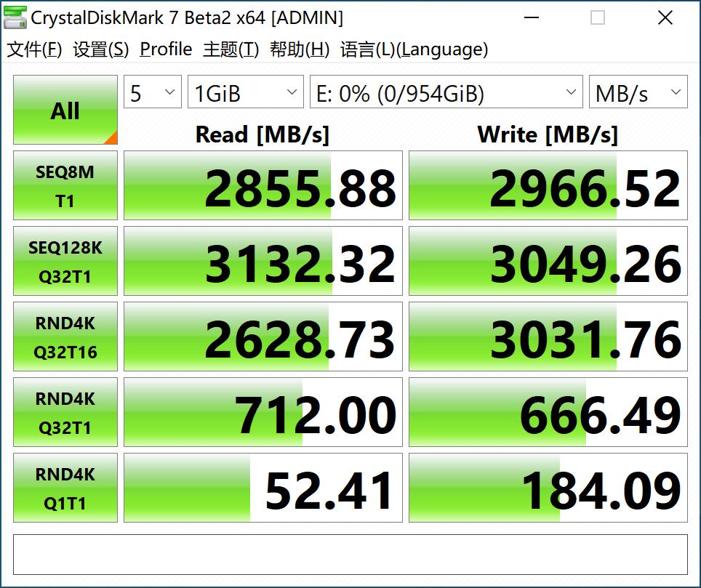Click the RND4K Q32T16 write result 3031.76
This screenshot has height=588, width=701.
pyautogui.click(x=548, y=337)
